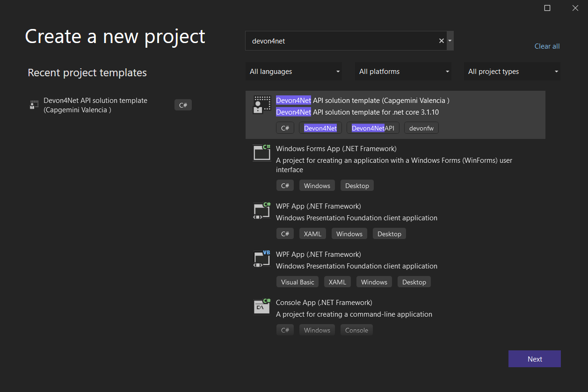
Task: Clear the search text using the X icon
Action: [x=441, y=41]
